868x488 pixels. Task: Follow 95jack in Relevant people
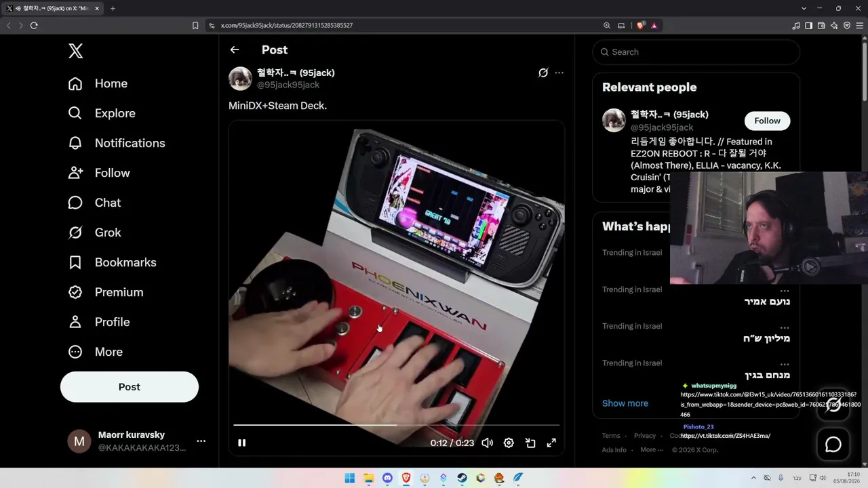point(767,121)
